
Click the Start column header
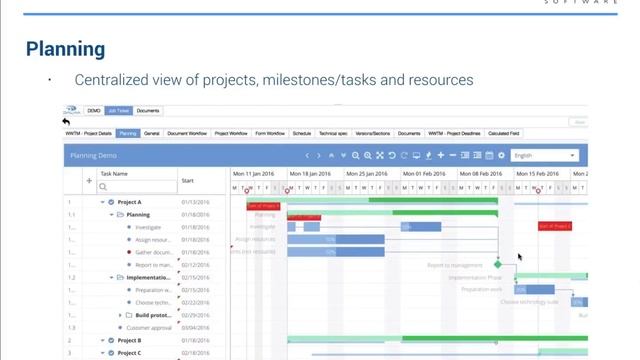pyautogui.click(x=187, y=180)
